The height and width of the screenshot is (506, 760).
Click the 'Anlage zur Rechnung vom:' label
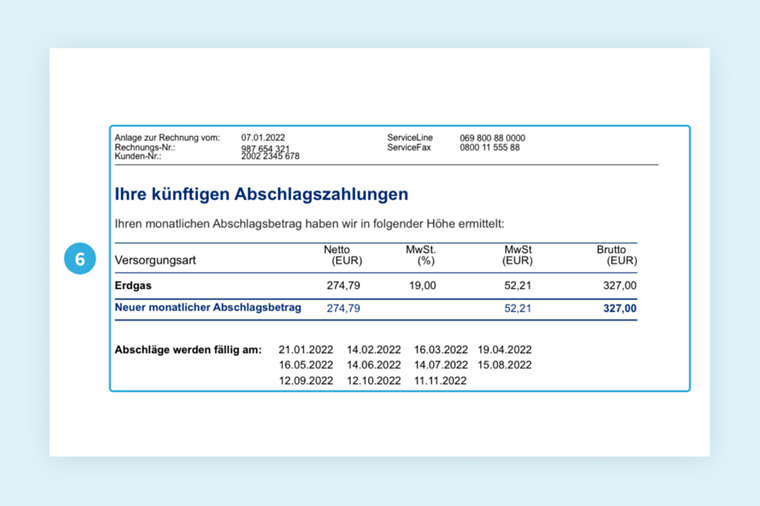pos(167,138)
